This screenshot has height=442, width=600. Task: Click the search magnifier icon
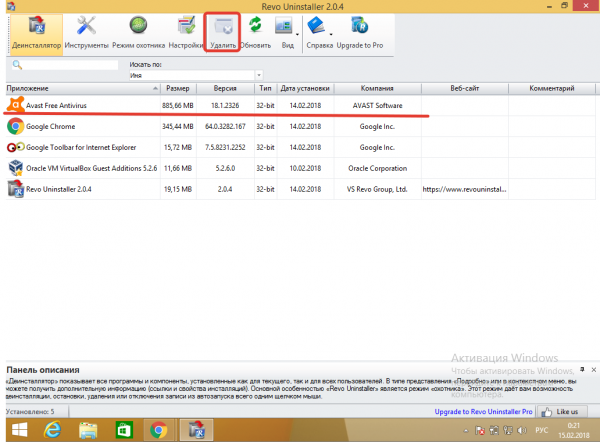17,65
